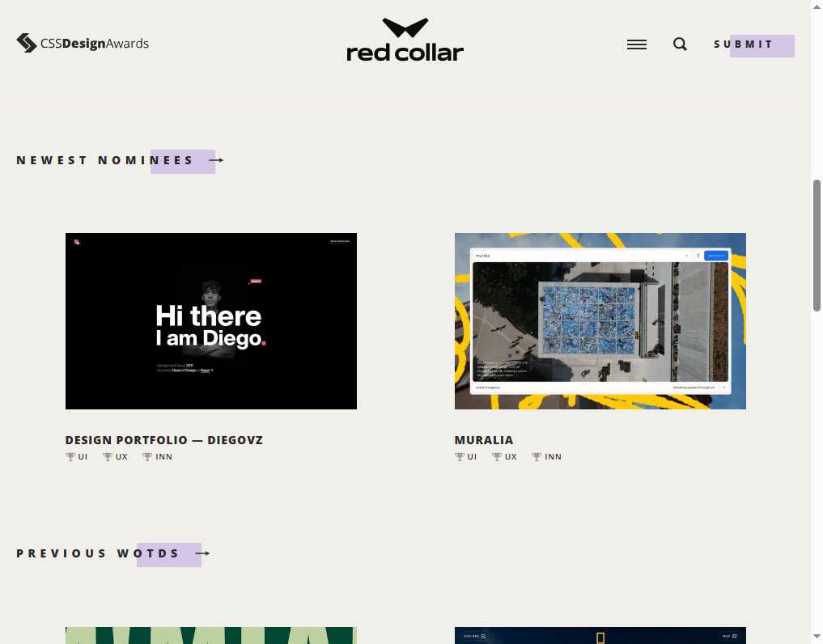Open the Design Portfolio — DiegoVZ project link
823x644 pixels.
164,440
